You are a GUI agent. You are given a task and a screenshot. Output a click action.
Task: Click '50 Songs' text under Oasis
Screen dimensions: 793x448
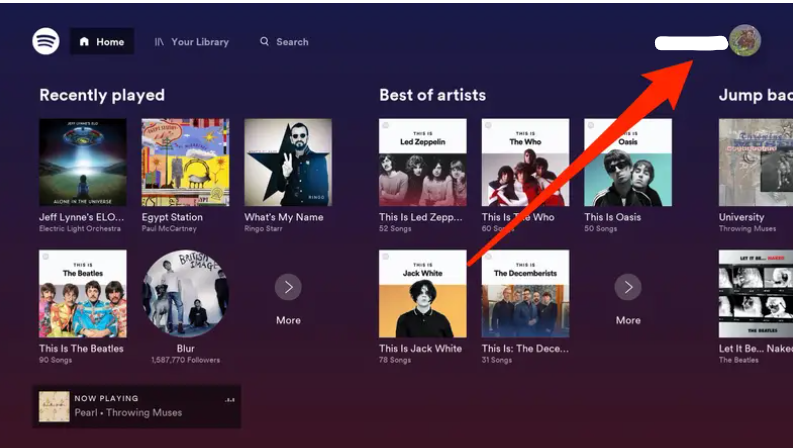(x=600, y=229)
